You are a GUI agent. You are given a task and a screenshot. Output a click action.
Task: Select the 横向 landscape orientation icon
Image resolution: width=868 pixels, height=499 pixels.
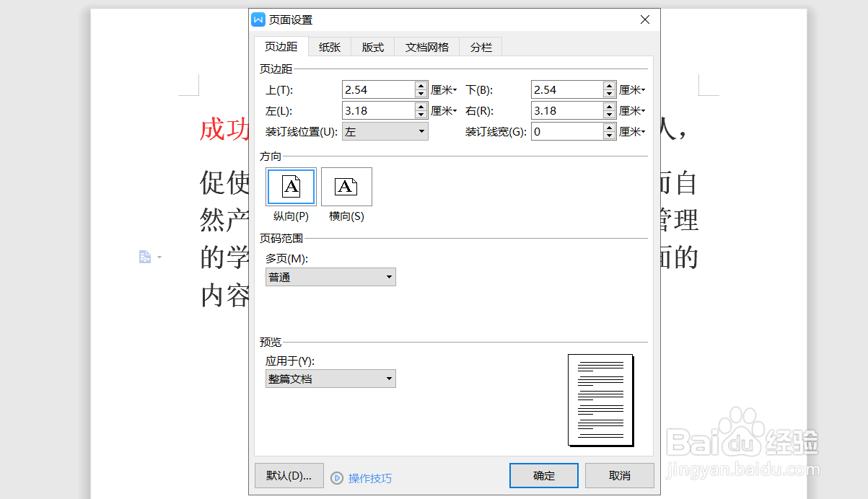[346, 186]
